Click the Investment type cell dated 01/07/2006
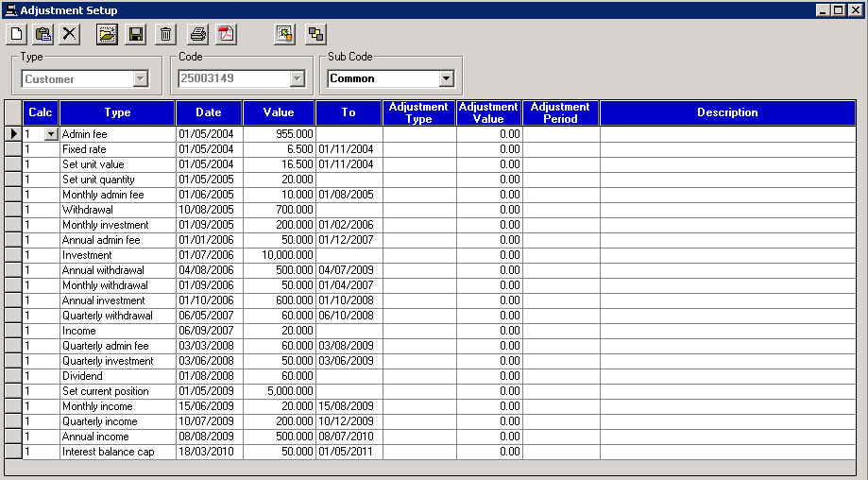Image resolution: width=868 pixels, height=480 pixels. pos(117,255)
